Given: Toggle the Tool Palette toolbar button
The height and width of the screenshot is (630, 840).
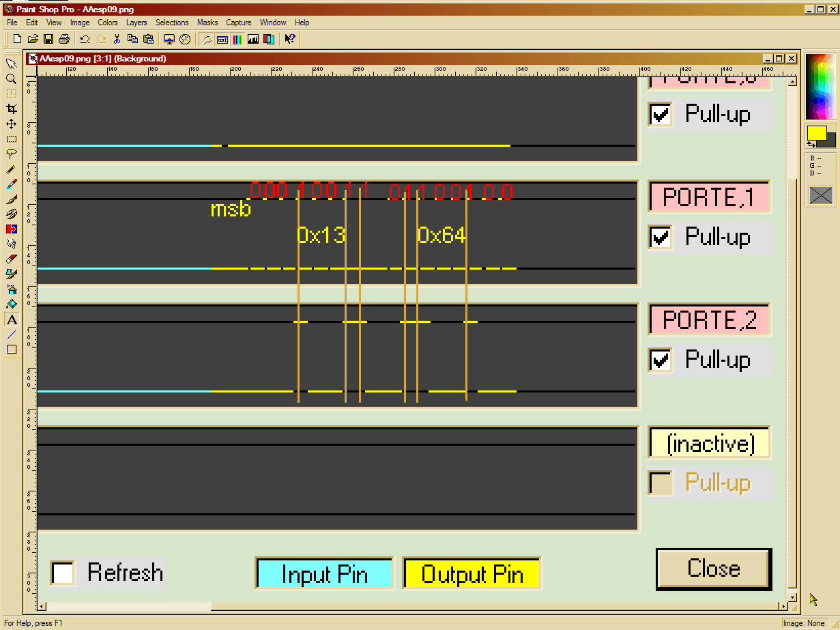Looking at the screenshot, I should pos(207,39).
